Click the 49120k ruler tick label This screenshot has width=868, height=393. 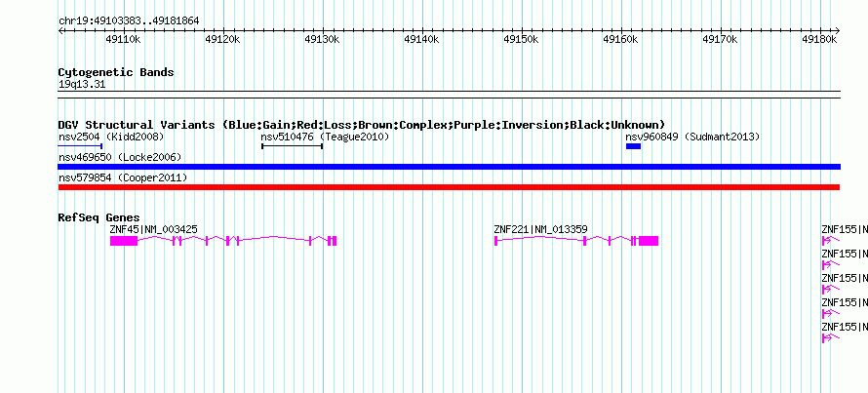[222, 39]
